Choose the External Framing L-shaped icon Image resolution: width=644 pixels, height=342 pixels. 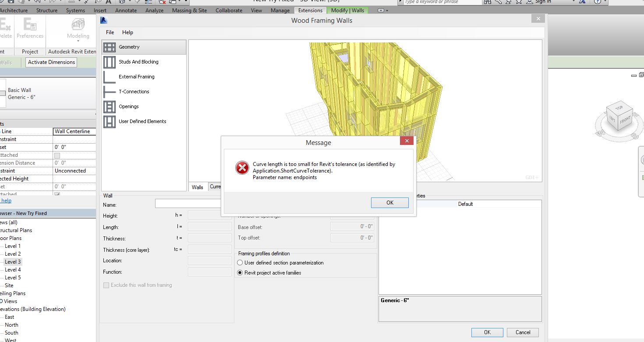(110, 77)
